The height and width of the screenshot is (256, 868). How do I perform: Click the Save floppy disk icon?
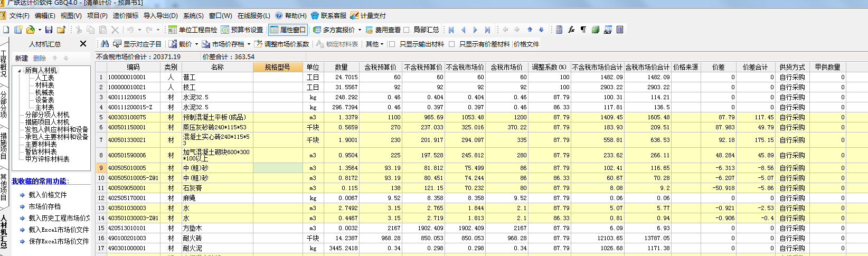(49, 30)
